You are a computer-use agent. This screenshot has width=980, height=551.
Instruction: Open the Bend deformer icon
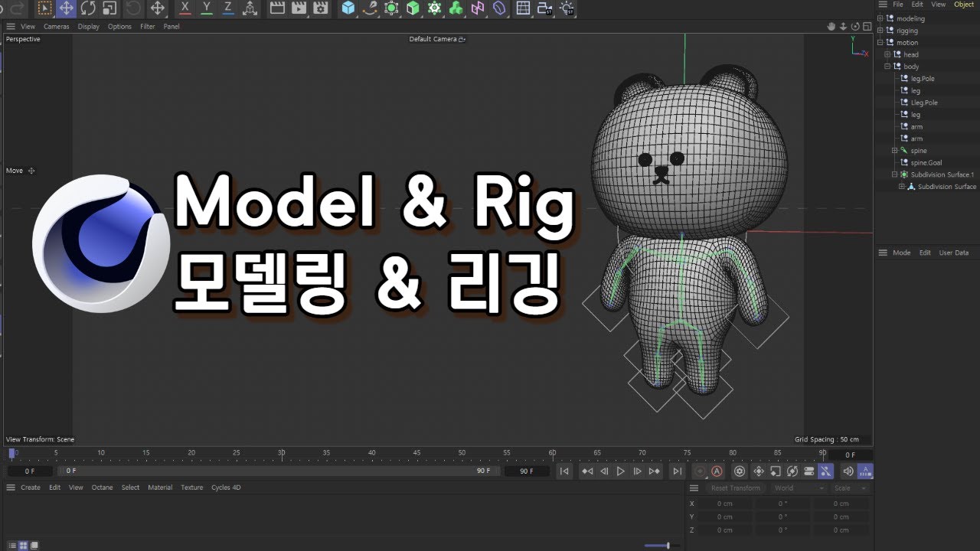pos(498,8)
